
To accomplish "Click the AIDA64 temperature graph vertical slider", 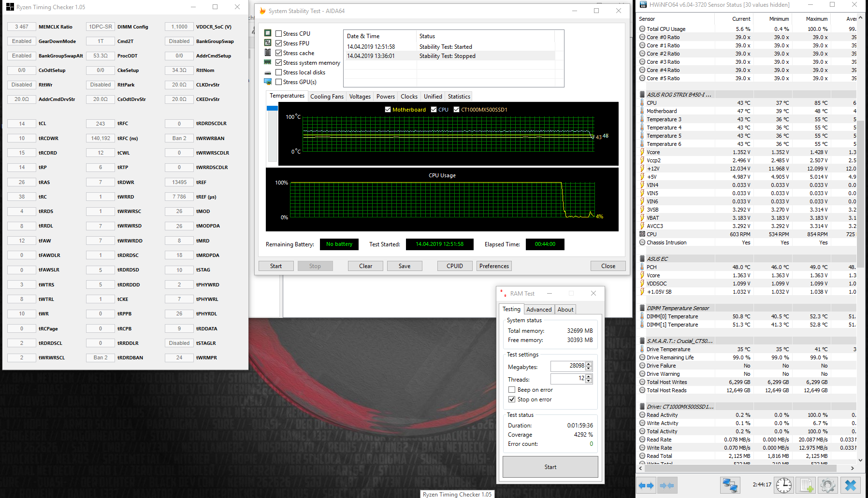I will [272, 134].
